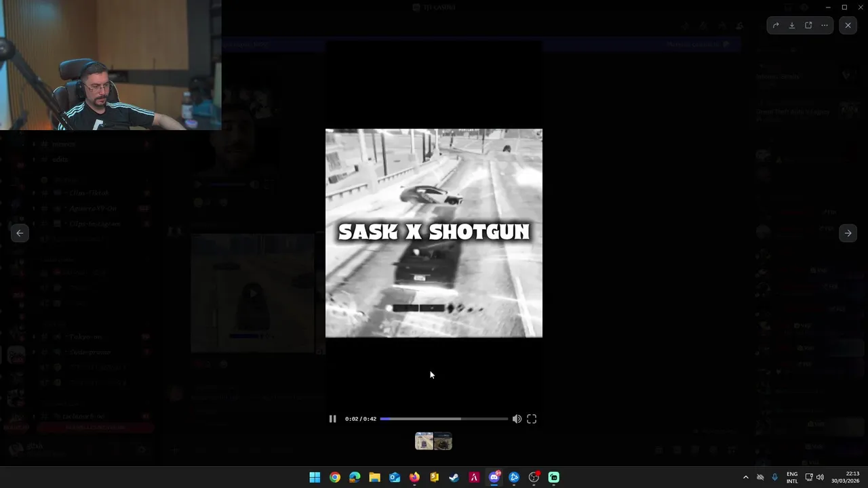
Task: Download the video clip
Action: click(792, 25)
